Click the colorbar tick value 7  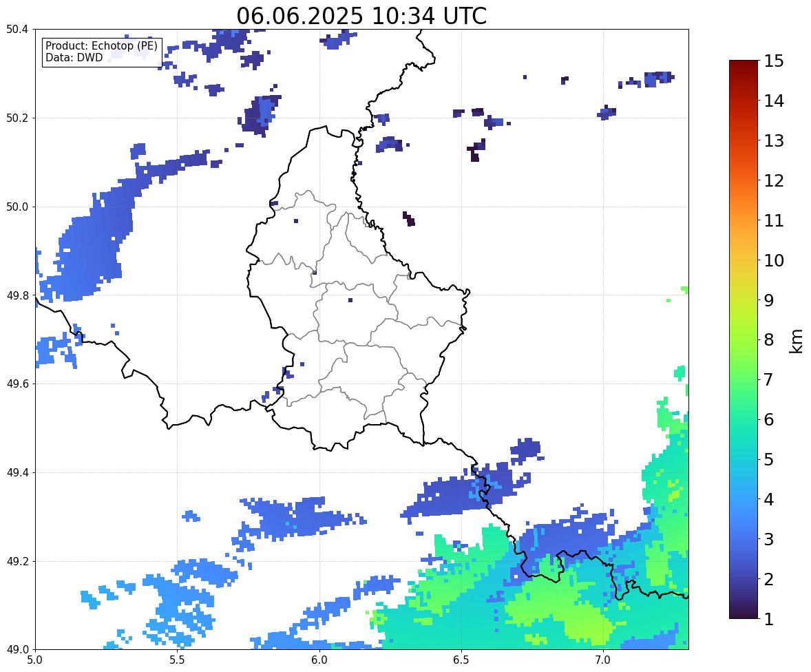tap(769, 379)
